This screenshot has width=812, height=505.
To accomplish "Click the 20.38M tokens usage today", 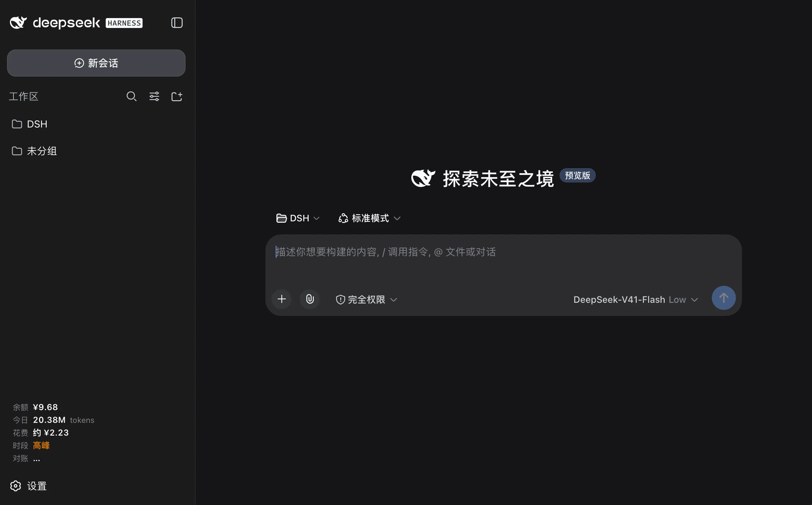I will click(64, 420).
